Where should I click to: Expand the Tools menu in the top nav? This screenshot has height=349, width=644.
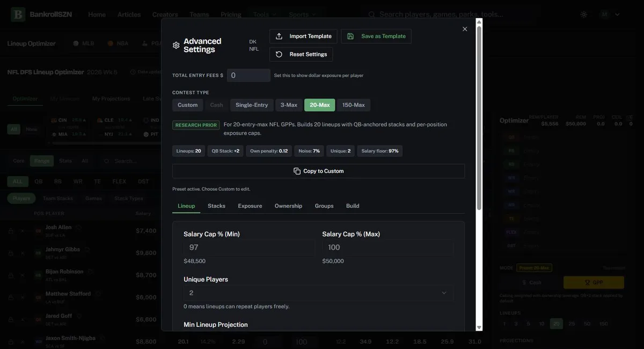(x=265, y=14)
